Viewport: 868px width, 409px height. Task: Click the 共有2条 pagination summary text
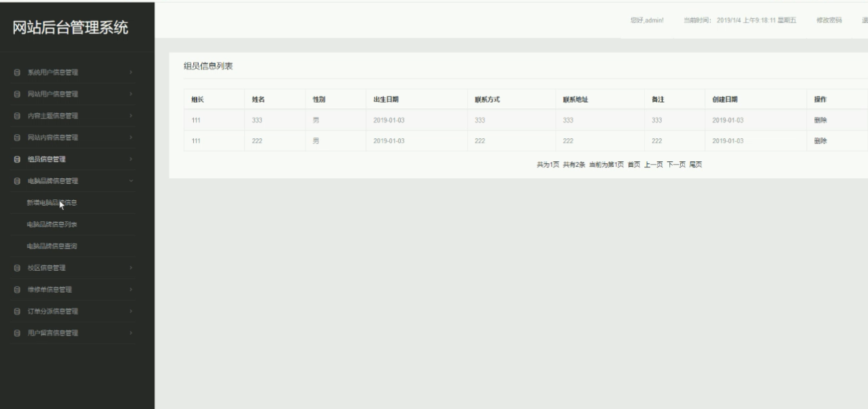coord(574,165)
